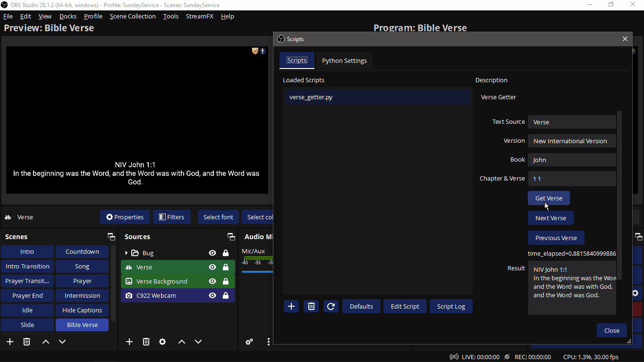
Task: Add a new scene in Scenes panel
Action: 10,342
